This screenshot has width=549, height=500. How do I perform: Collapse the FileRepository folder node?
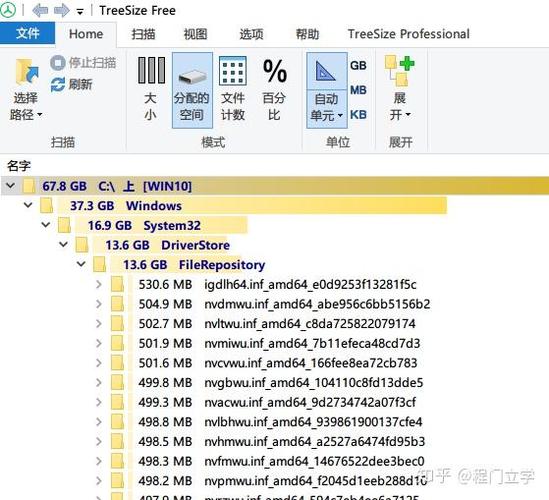pyautogui.click(x=81, y=264)
